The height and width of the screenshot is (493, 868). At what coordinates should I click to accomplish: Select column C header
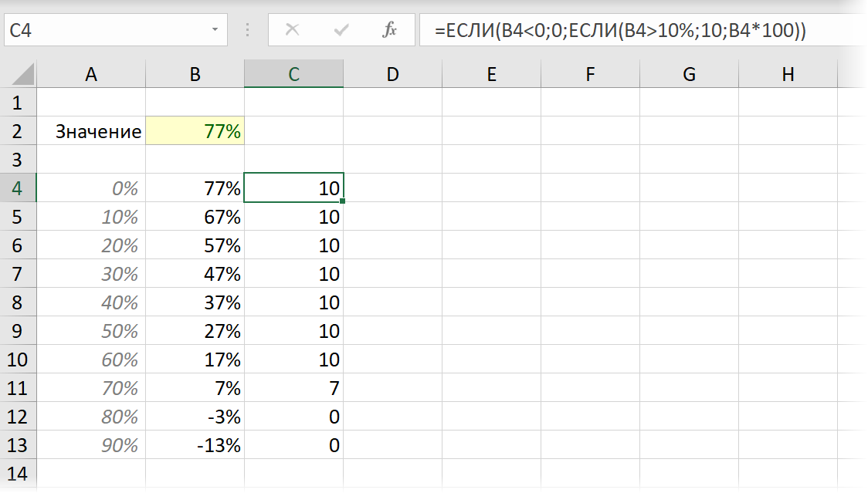click(294, 74)
